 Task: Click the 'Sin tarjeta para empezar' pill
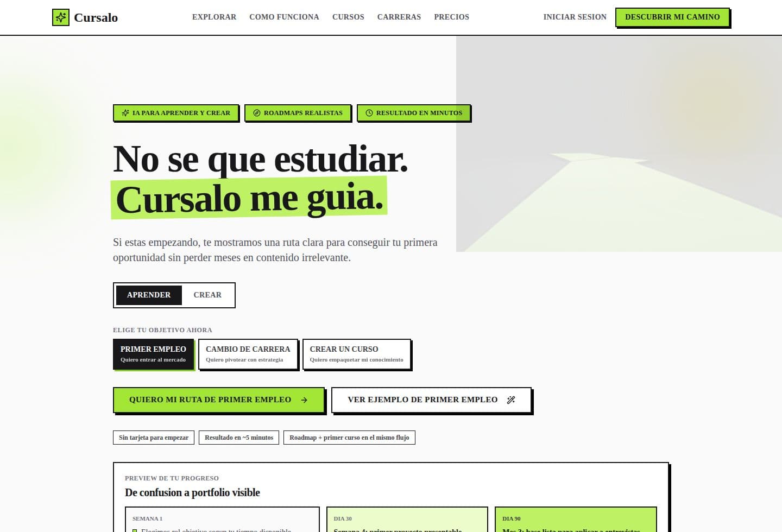click(154, 437)
